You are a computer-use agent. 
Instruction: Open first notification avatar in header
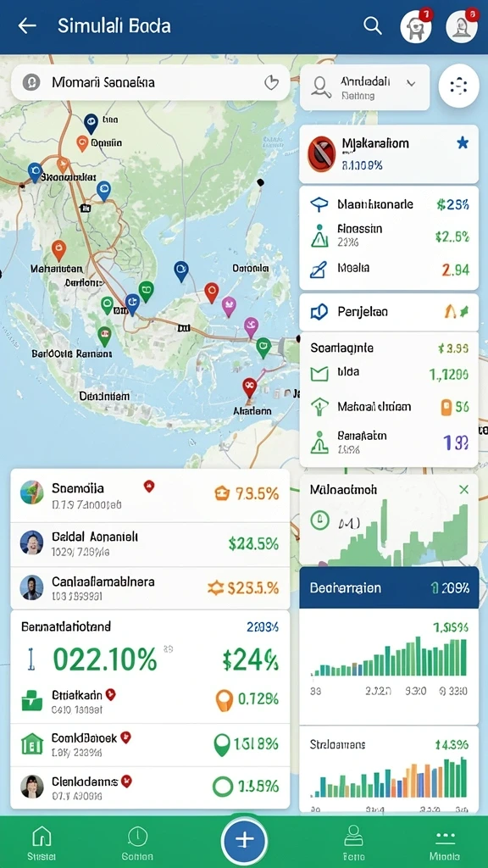click(x=416, y=26)
